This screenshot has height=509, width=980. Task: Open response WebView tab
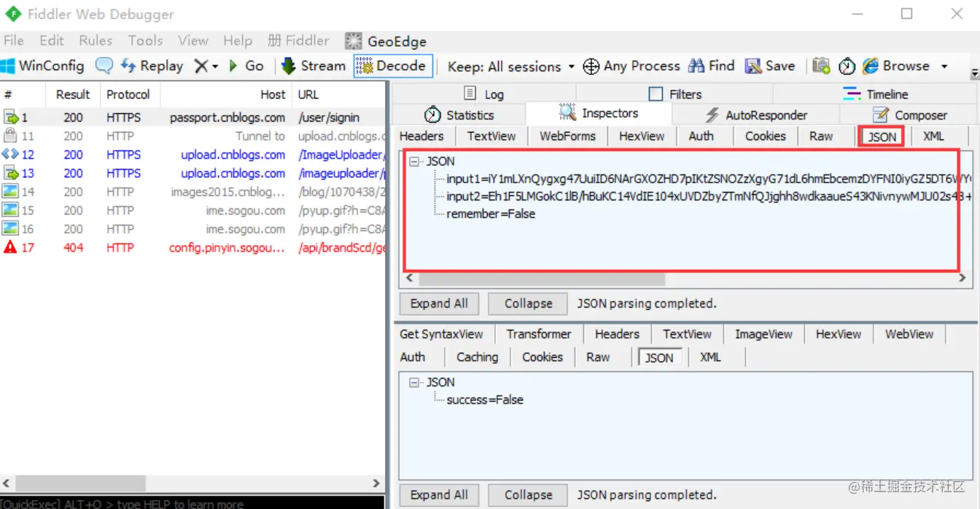coord(909,334)
